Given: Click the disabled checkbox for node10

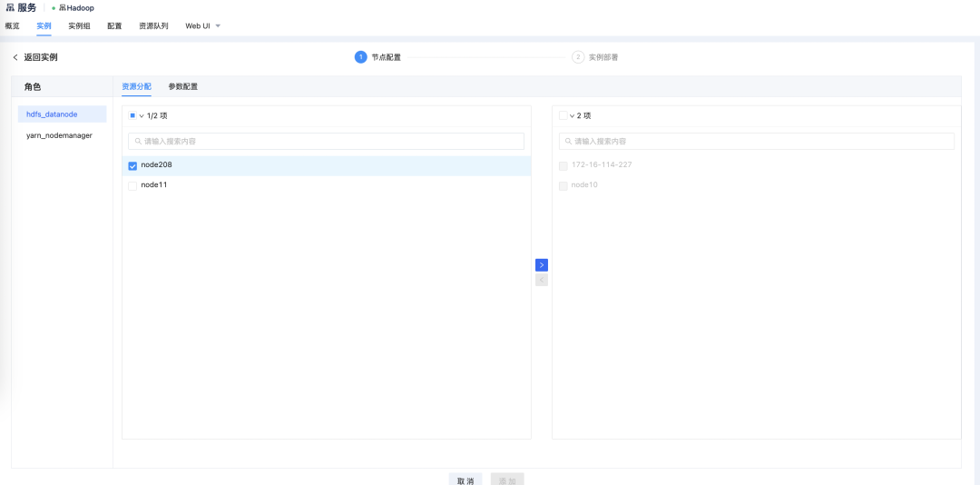Looking at the screenshot, I should 563,186.
